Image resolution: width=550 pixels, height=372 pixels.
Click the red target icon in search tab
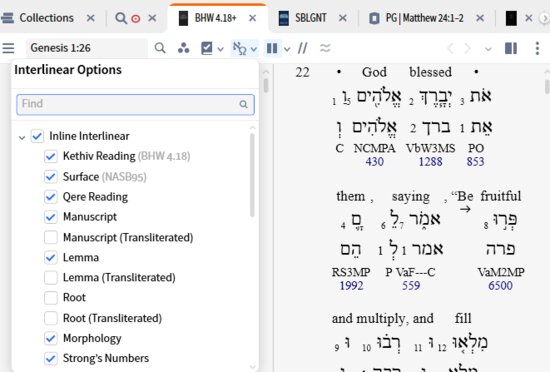[x=135, y=19]
